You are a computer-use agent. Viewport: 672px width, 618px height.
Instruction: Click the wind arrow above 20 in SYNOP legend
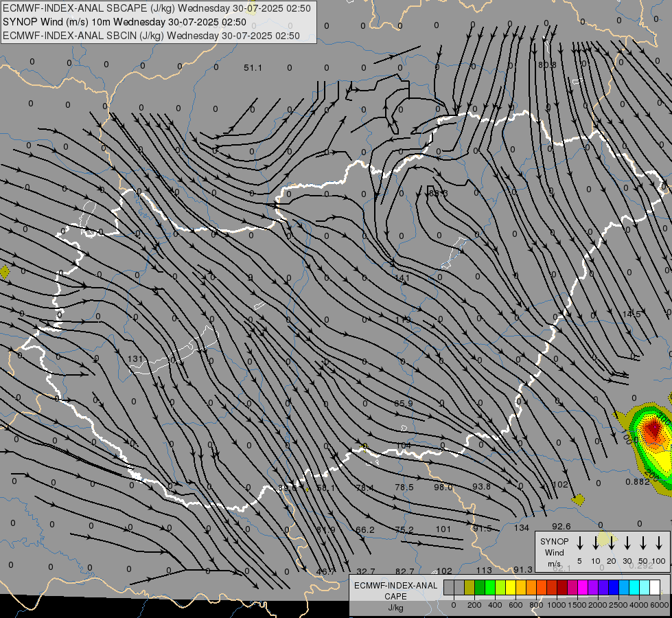611,542
